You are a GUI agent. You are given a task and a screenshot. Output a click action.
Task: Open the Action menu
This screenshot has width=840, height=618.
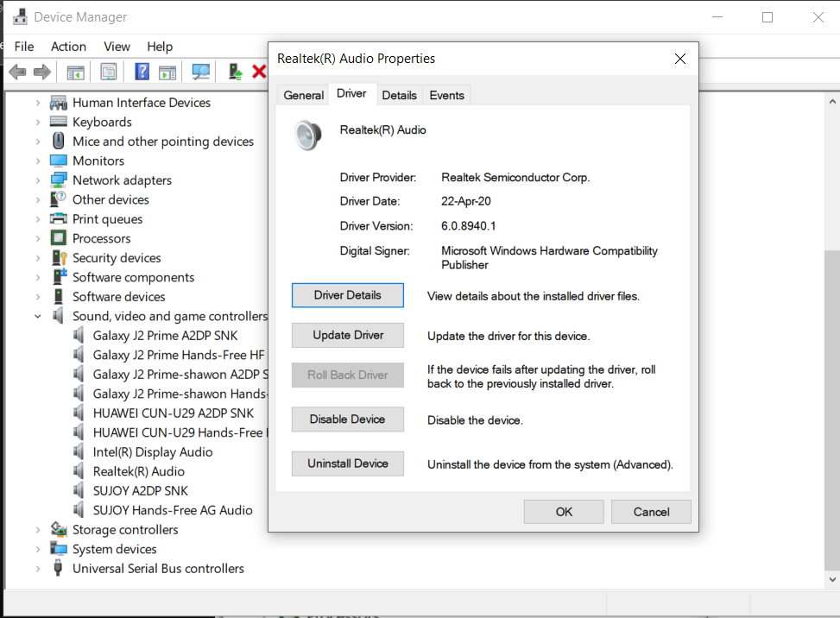tap(68, 47)
